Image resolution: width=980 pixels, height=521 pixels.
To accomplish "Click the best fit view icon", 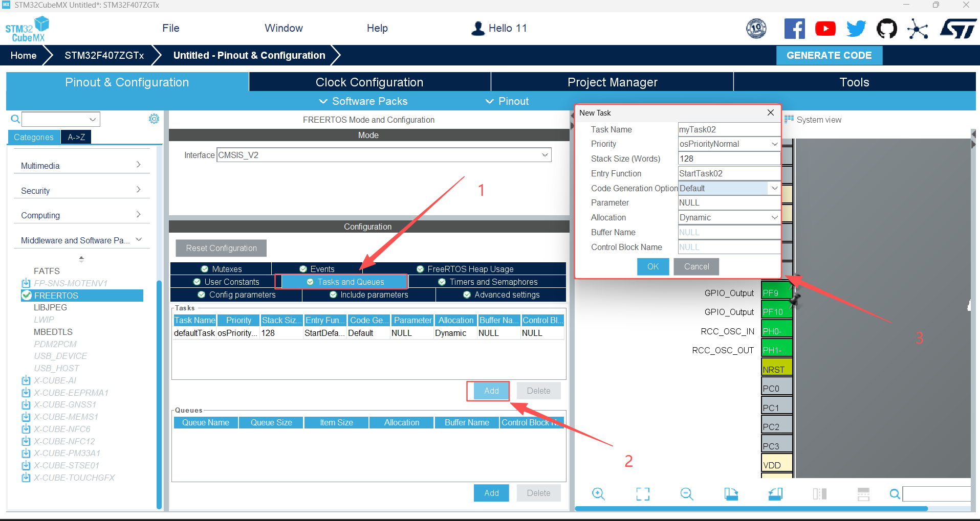I will point(643,493).
